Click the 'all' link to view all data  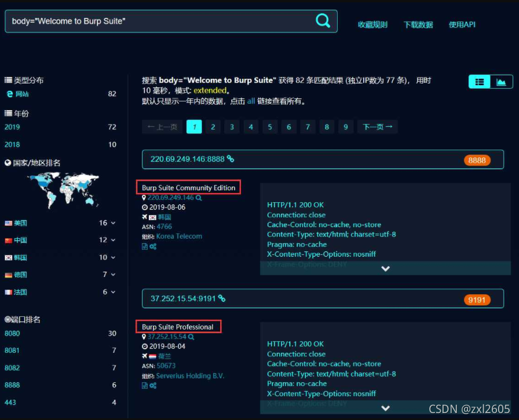click(x=251, y=101)
